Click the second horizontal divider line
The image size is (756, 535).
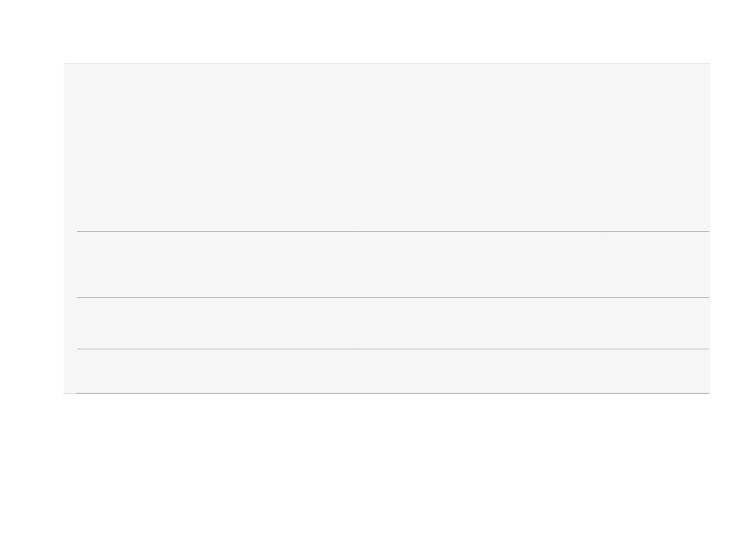point(393,297)
